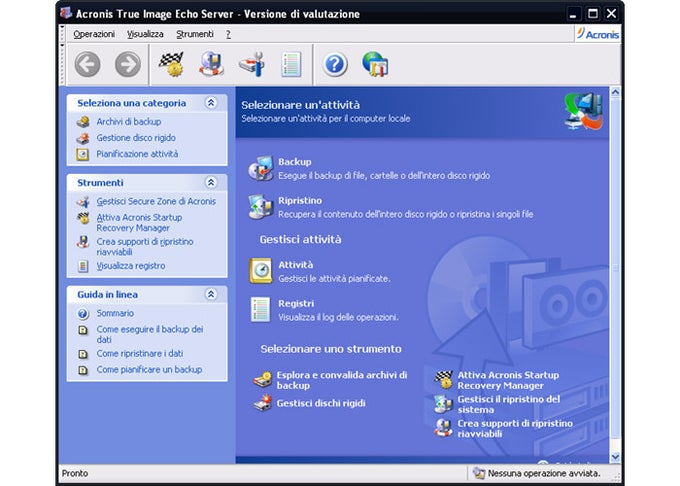This screenshot has width=680, height=486.
Task: Open Come pianificare un backup help topic
Action: (x=149, y=369)
